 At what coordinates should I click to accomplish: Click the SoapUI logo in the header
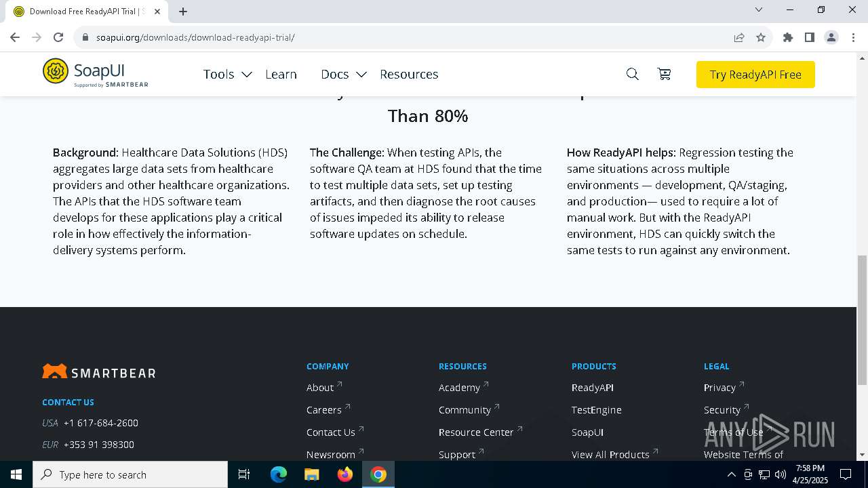(x=95, y=73)
